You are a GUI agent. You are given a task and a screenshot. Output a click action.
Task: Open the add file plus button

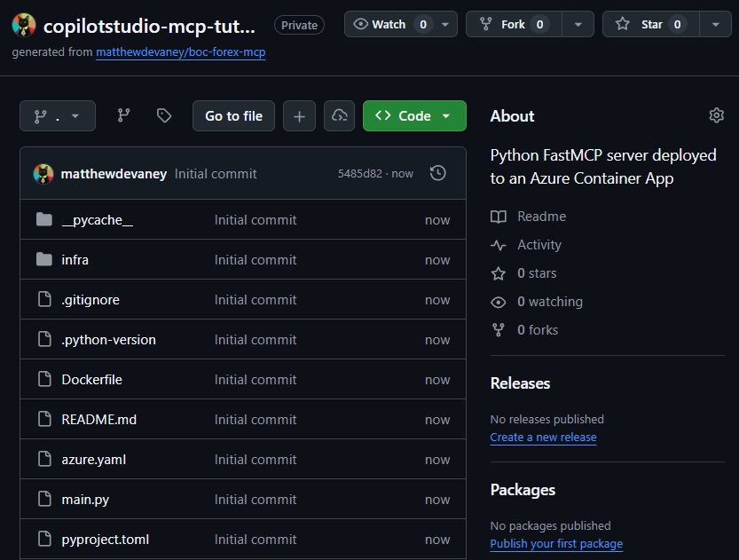pos(299,116)
